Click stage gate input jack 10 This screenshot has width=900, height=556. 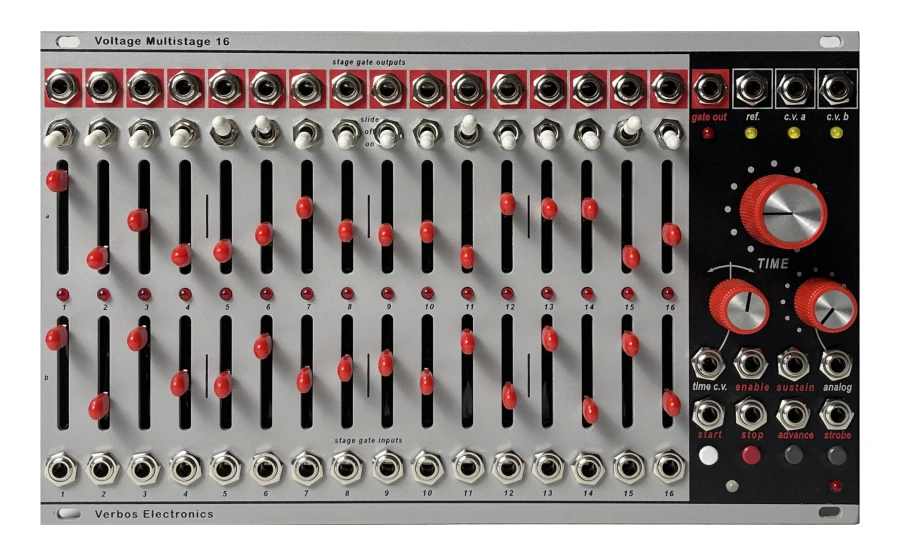click(x=428, y=469)
